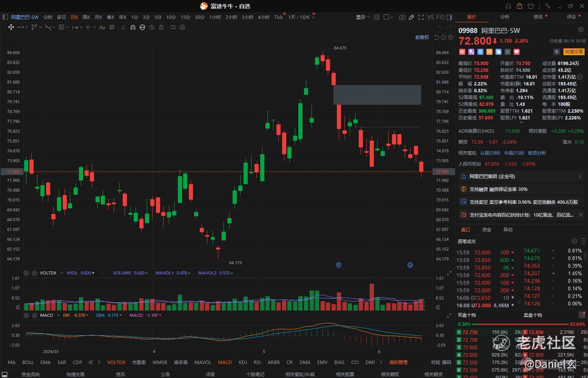Screen dimensions: 588x378
Task: Switch to 月K monthly chart
Action: pyautogui.click(x=99, y=17)
